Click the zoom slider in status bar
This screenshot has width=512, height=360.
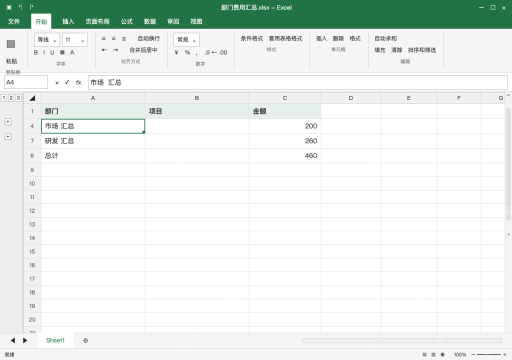tap(489, 355)
